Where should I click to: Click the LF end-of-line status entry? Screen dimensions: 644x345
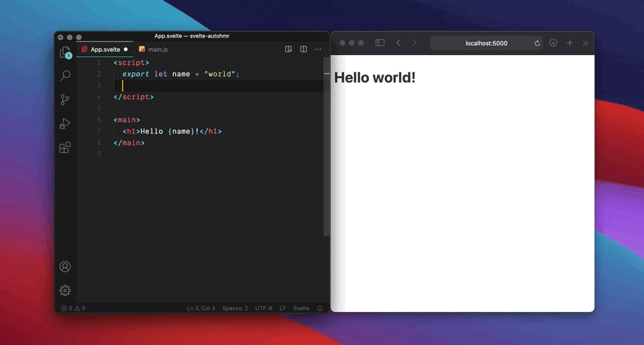282,308
